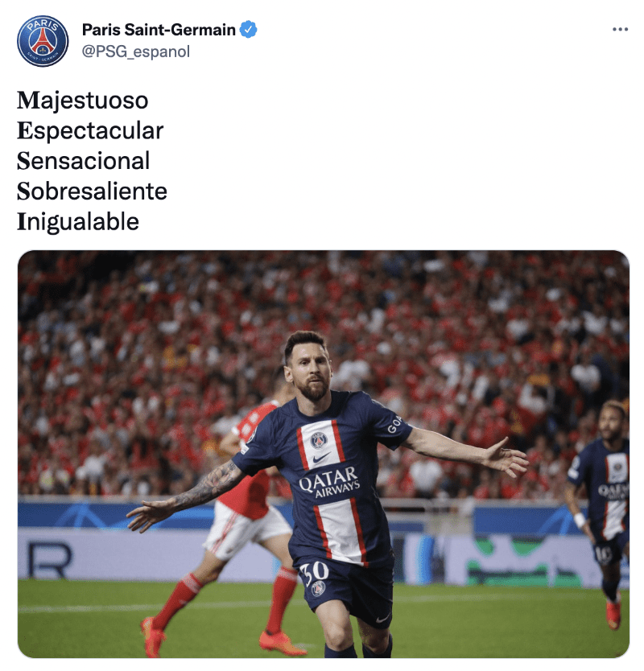Open the three-dot more options menu
The height and width of the screenshot is (671, 644).
click(620, 29)
